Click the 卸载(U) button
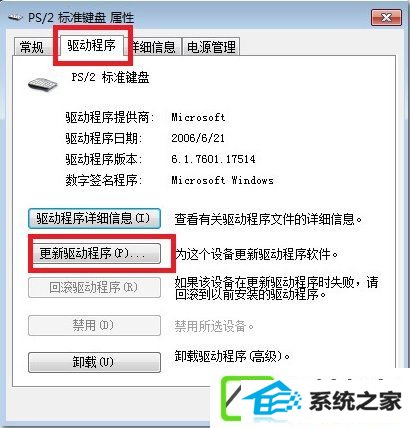Image resolution: width=410 pixels, height=428 pixels. click(94, 362)
